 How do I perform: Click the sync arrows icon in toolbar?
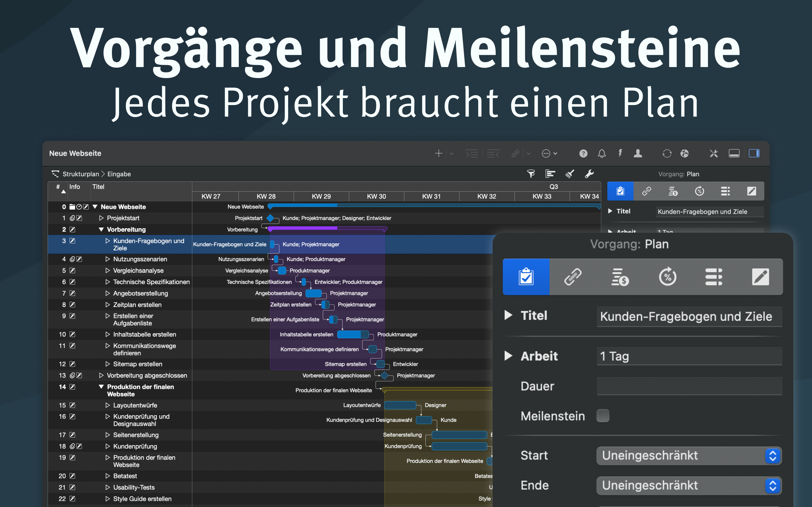(x=667, y=154)
